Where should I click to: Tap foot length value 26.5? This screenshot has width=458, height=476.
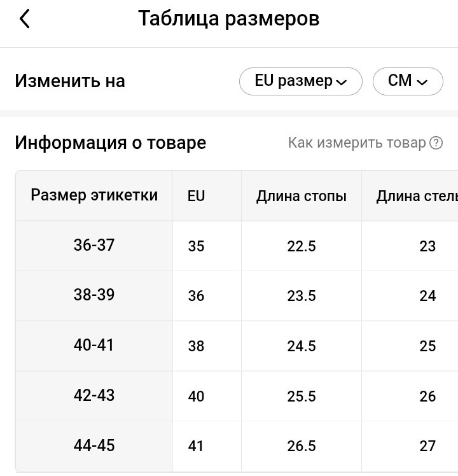click(302, 446)
